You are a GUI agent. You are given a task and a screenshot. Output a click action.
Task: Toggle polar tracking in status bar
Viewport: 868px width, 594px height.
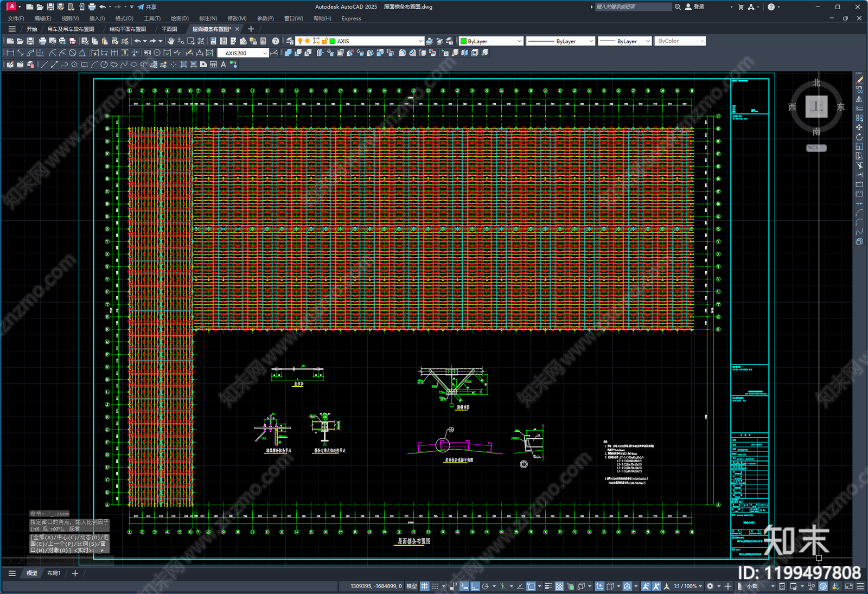pos(486,586)
